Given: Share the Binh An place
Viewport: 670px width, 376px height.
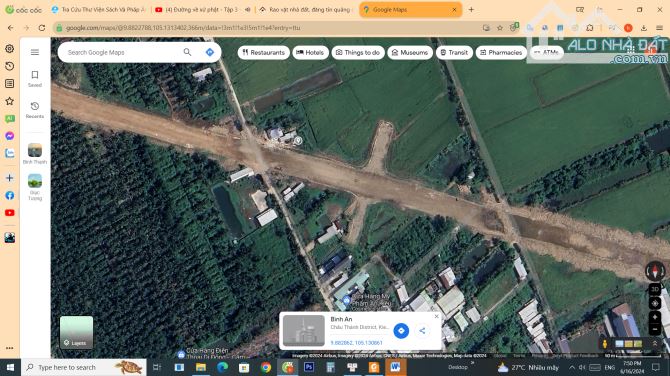Looking at the screenshot, I should pyautogui.click(x=422, y=330).
